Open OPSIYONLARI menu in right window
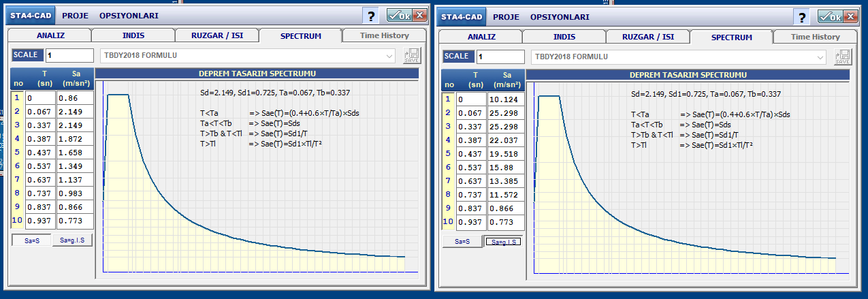The height and width of the screenshot is (299, 868). (x=560, y=16)
